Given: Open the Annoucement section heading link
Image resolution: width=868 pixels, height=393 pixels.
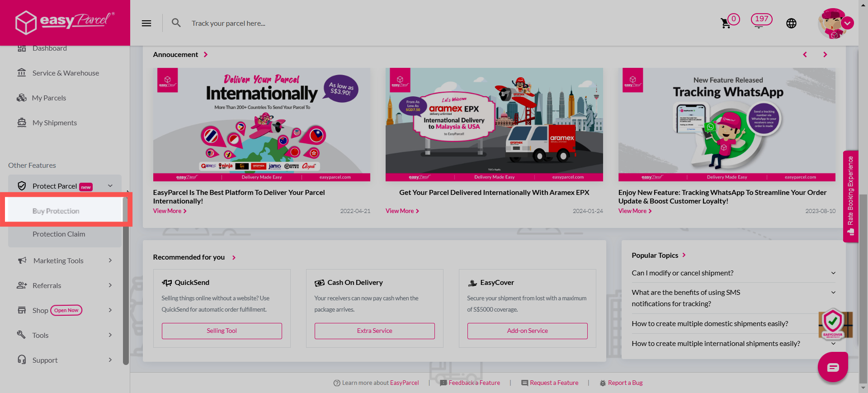Looking at the screenshot, I should tap(180, 55).
